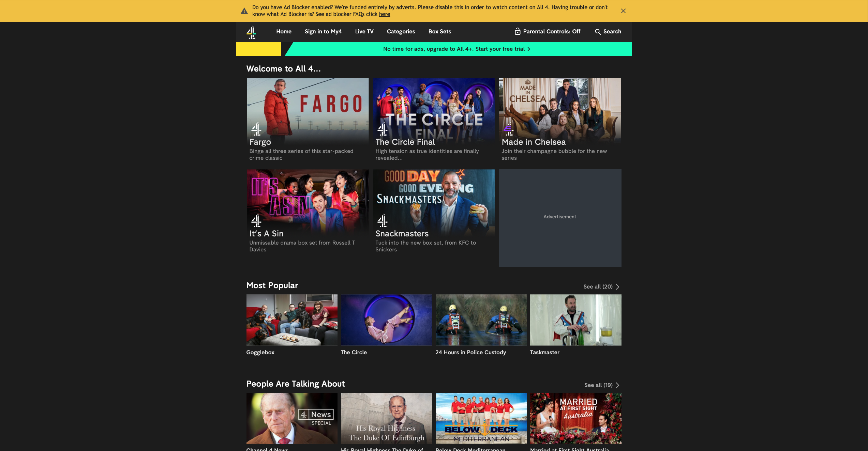Click the search magnifier icon
This screenshot has width=868, height=451.
pos(598,32)
